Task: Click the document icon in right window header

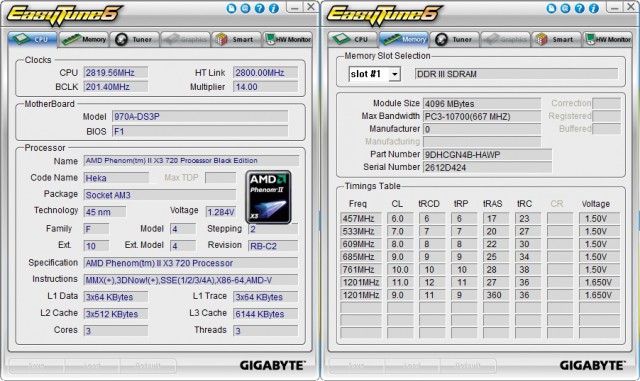Action: (x=551, y=8)
